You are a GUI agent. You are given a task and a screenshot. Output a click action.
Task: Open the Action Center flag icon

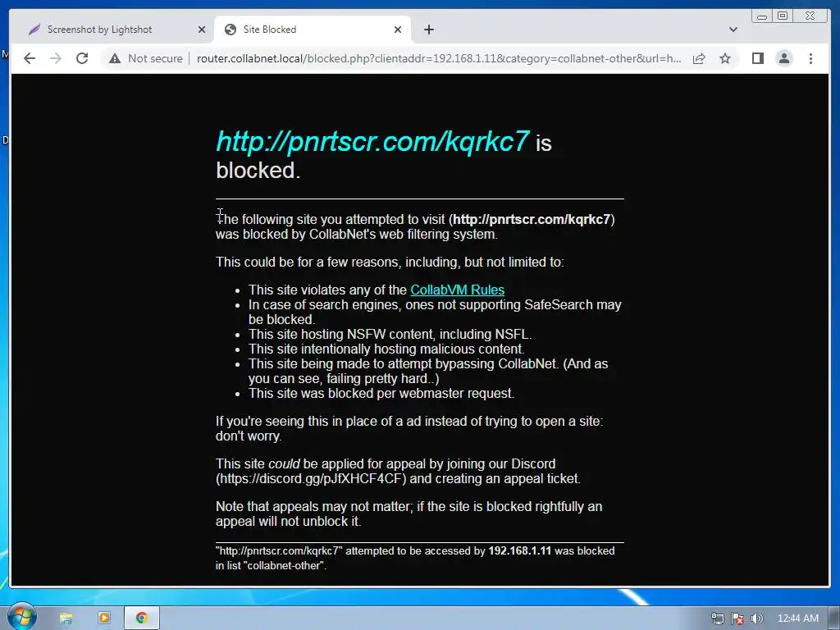coord(737,619)
